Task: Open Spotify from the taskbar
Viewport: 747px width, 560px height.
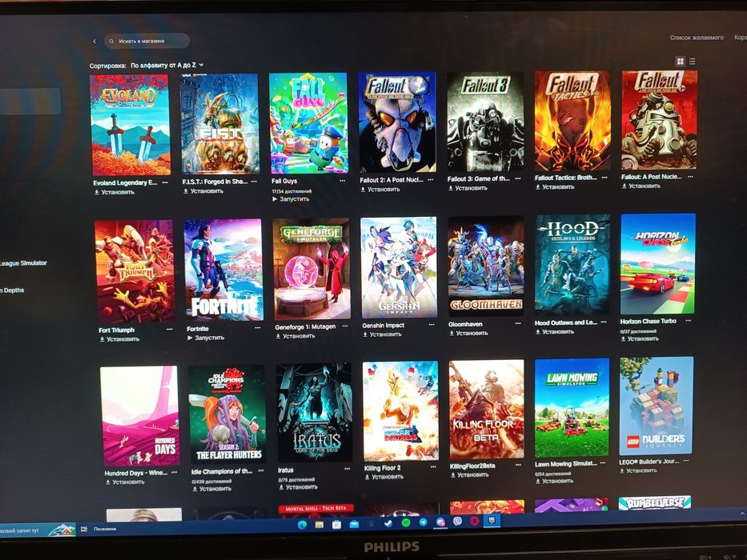Action: [x=406, y=523]
